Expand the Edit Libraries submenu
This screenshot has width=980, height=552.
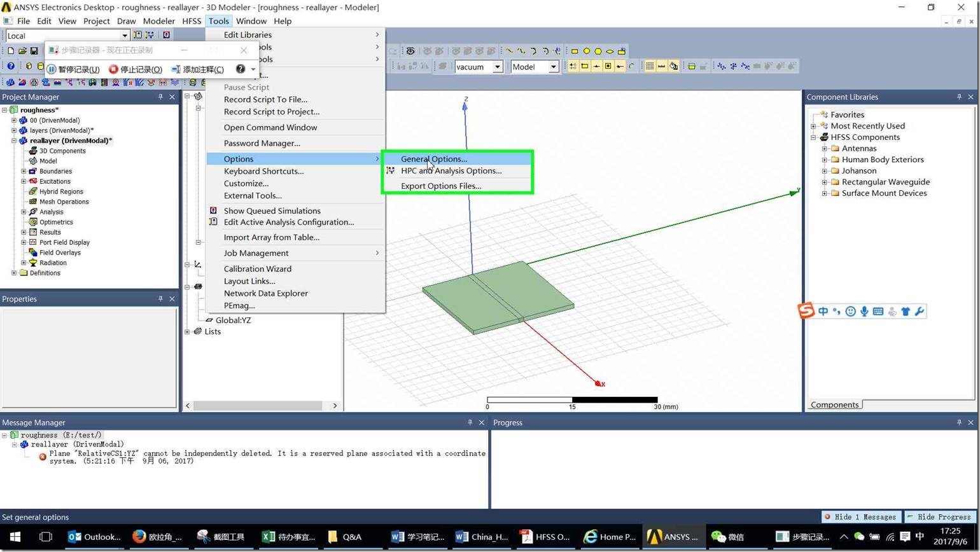(x=295, y=35)
